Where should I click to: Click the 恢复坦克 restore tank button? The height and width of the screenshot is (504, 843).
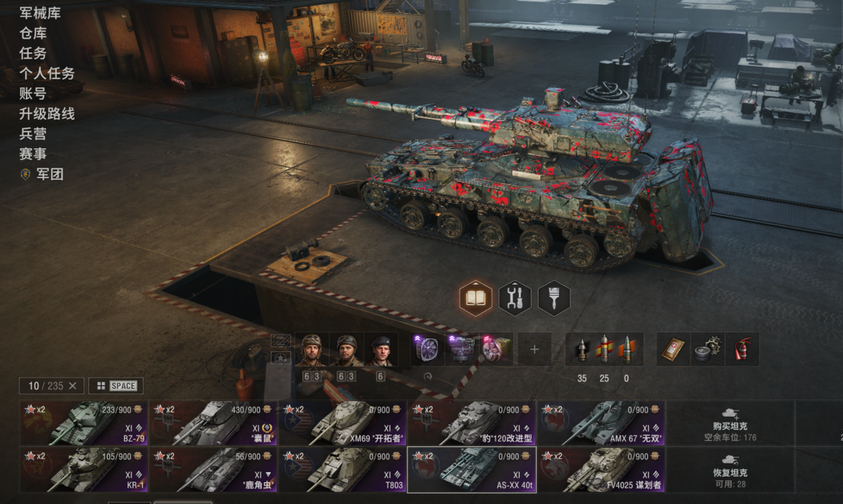(x=730, y=470)
